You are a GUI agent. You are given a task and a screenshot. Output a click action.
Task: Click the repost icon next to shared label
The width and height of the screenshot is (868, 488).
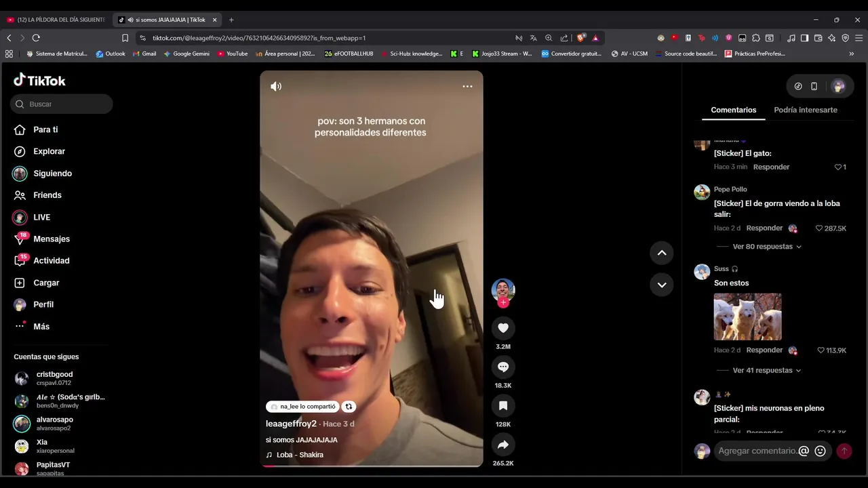click(x=349, y=407)
